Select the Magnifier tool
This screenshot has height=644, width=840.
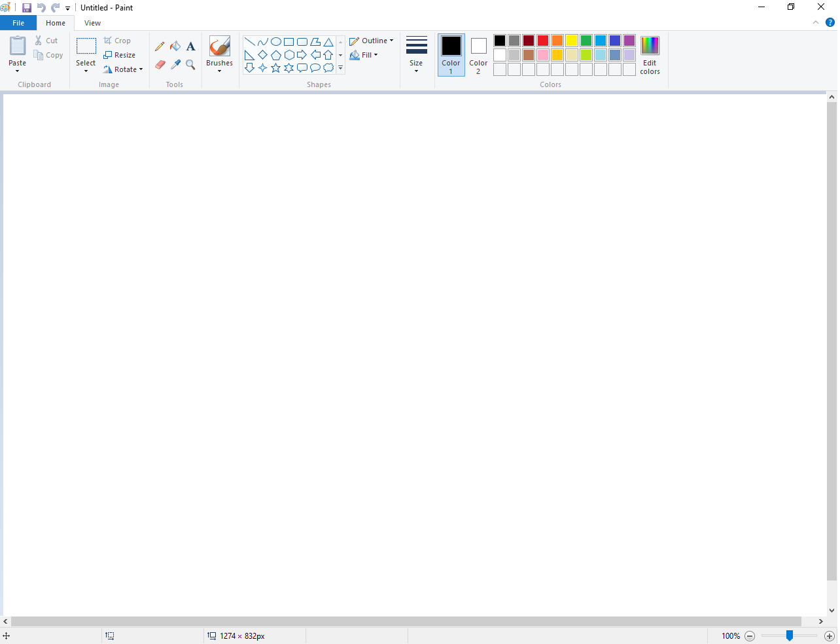191,64
